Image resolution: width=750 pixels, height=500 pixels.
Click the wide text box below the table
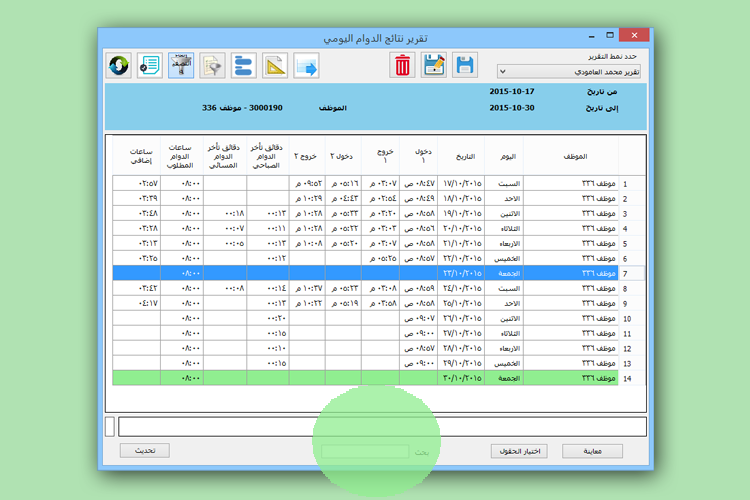(x=382, y=426)
